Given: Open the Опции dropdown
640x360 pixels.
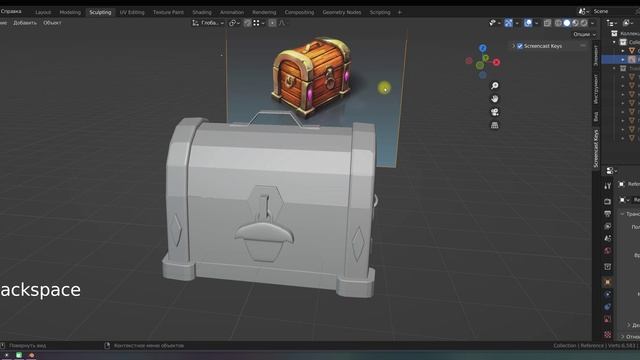Looking at the screenshot, I should pyautogui.click(x=584, y=34).
